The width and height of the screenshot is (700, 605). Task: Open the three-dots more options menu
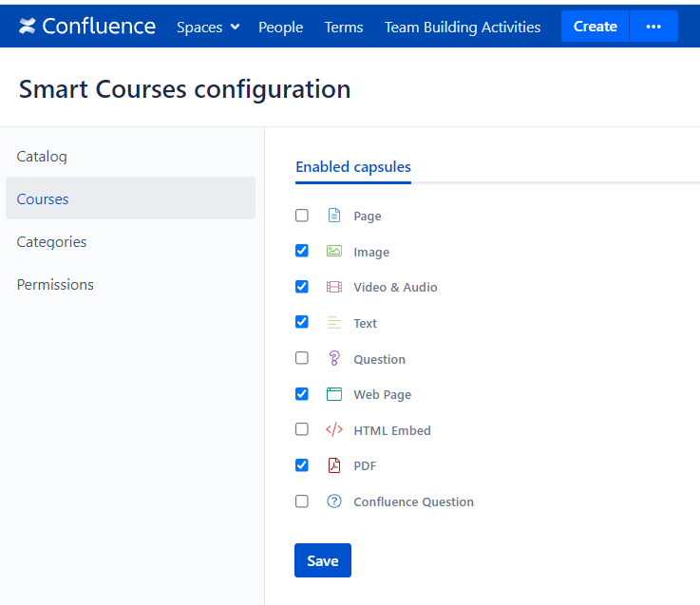click(653, 27)
